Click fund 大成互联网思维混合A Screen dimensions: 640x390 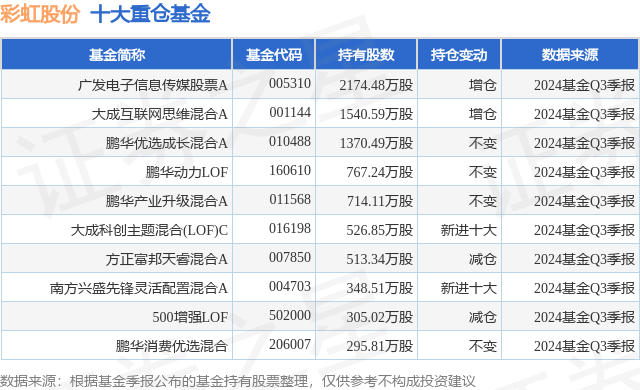tap(160, 114)
